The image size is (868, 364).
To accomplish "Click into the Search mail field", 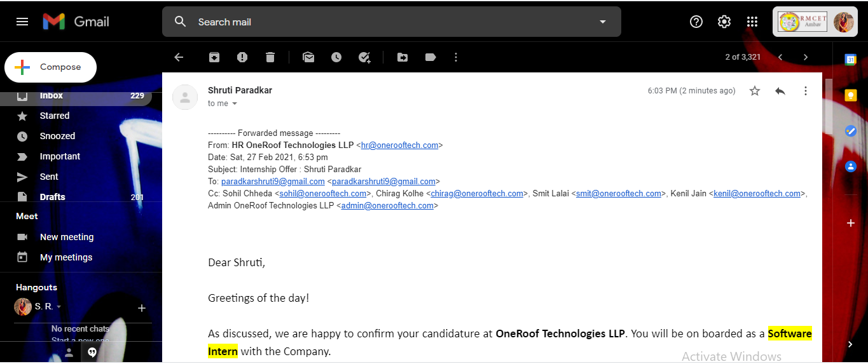I will point(382,22).
